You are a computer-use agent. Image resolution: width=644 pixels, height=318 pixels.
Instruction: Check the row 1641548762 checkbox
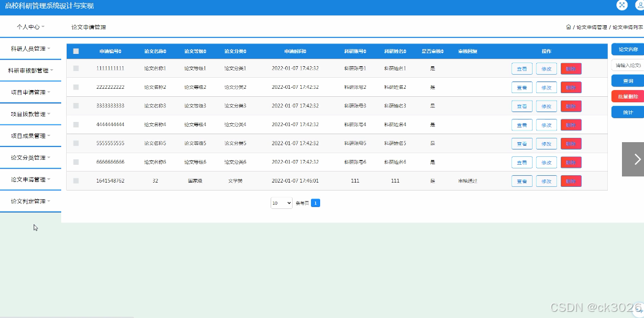[76, 181]
